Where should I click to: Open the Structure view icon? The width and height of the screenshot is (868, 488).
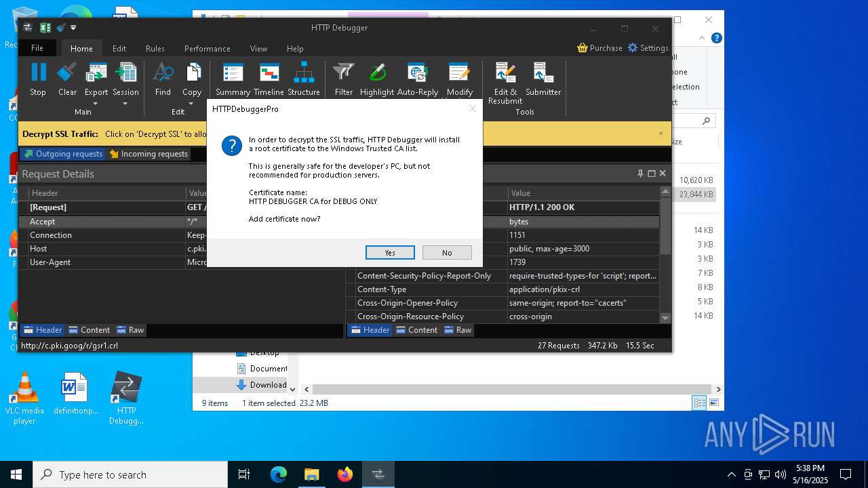pyautogui.click(x=304, y=73)
